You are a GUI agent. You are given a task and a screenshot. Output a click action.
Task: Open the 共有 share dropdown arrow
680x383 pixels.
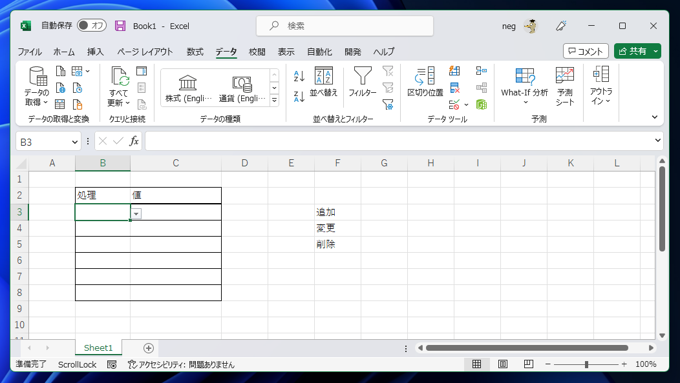(x=656, y=51)
